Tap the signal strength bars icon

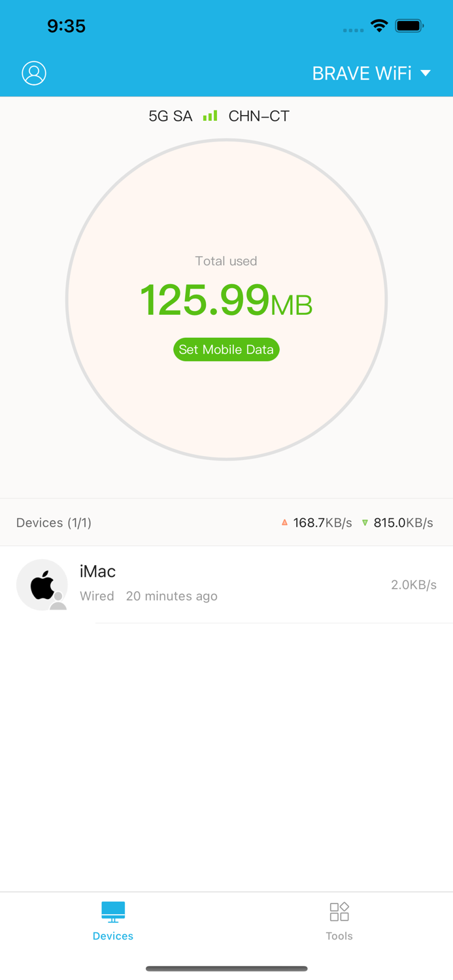point(209,116)
